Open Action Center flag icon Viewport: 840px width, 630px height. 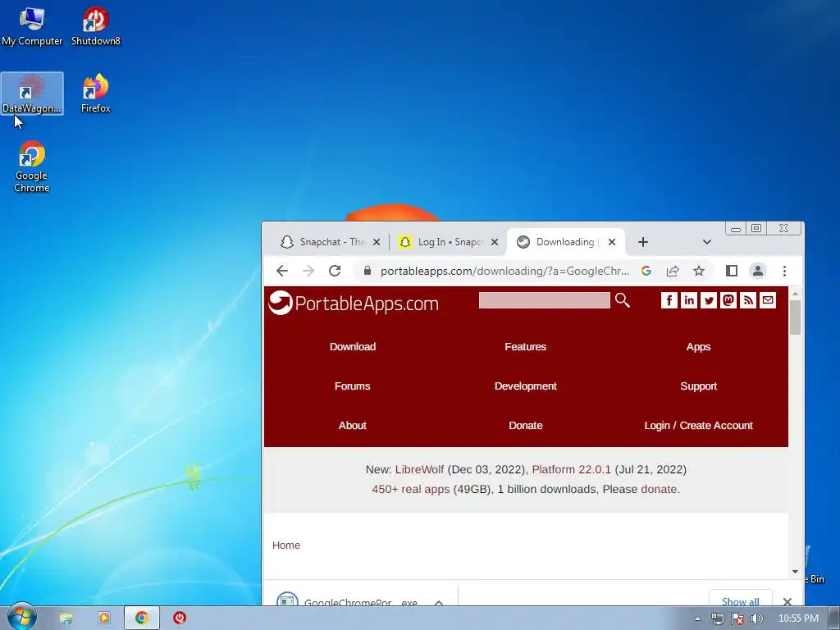[x=737, y=619]
